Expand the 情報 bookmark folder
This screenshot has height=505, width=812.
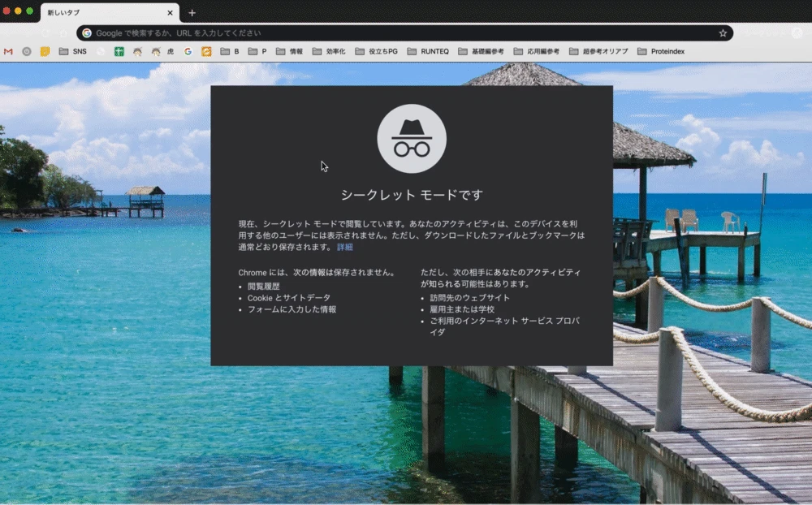point(290,51)
